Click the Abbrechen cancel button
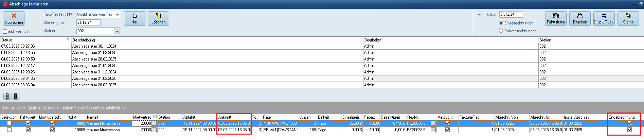644x139 pixels. pyautogui.click(x=14, y=18)
